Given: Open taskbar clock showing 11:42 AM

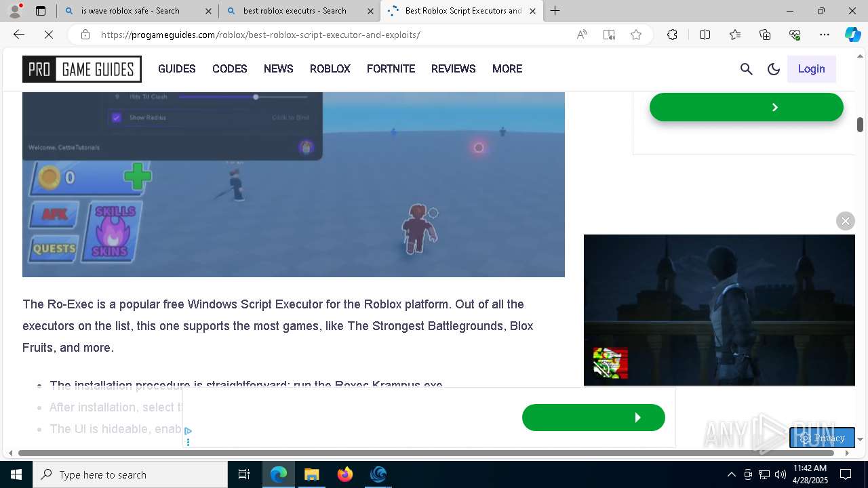Looking at the screenshot, I should (810, 474).
